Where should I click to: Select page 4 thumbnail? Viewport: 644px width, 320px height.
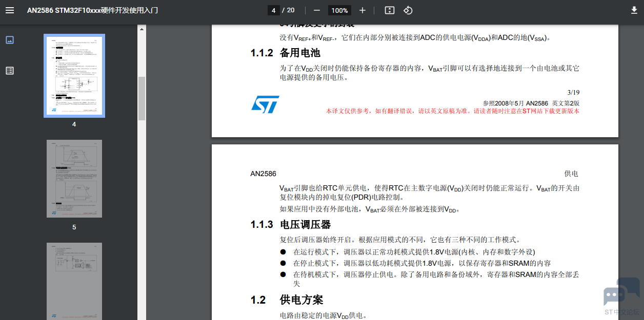point(74,76)
